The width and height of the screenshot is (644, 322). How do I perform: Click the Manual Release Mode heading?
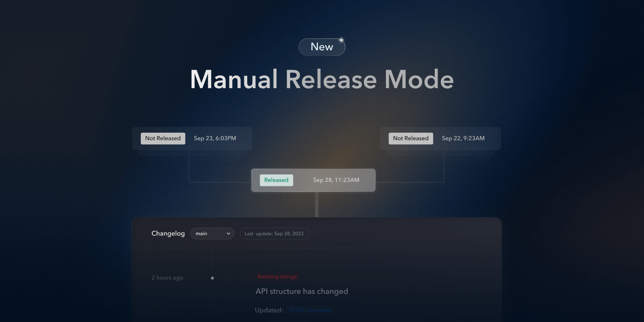click(322, 79)
